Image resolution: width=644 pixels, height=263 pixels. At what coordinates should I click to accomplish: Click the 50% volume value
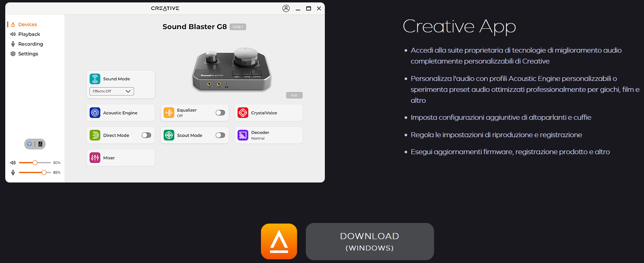57,163
